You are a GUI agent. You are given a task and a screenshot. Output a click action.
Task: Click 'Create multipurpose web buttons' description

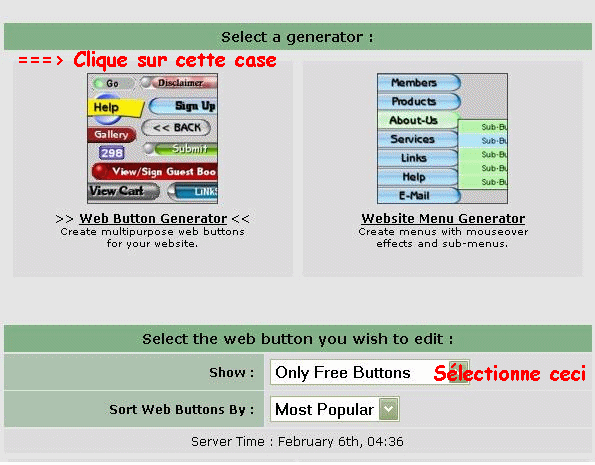(x=153, y=237)
